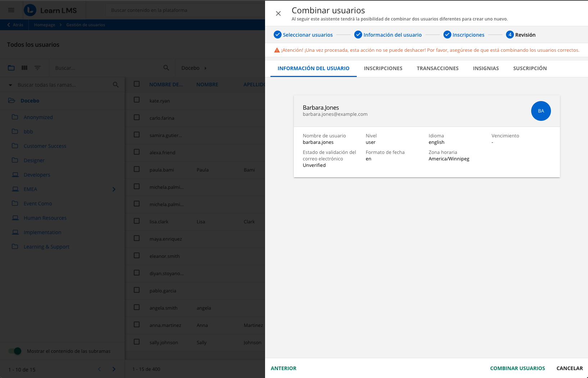Select the sally.johnson checkbox
The image size is (588, 378).
tap(137, 342)
